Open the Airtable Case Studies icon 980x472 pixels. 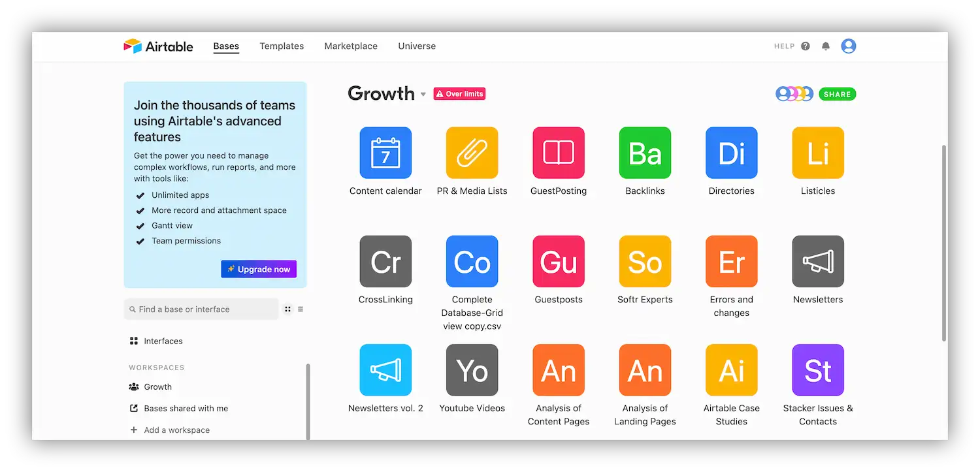coord(732,370)
